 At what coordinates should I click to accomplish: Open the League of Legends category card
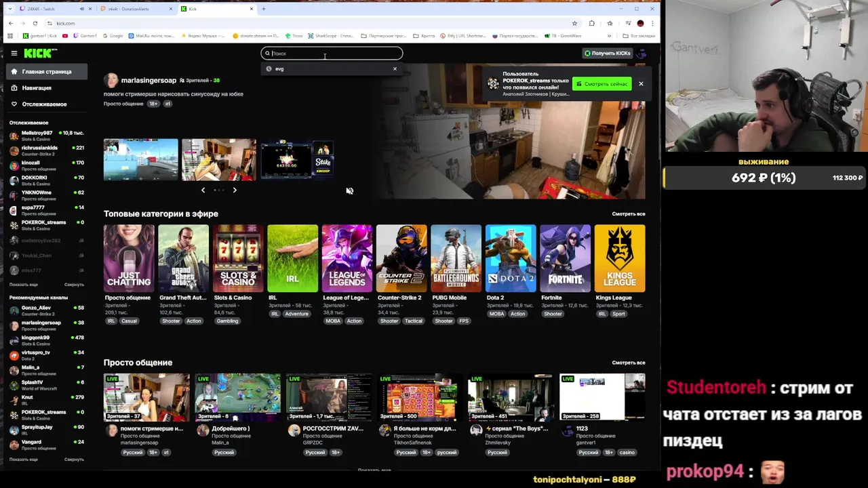click(347, 258)
